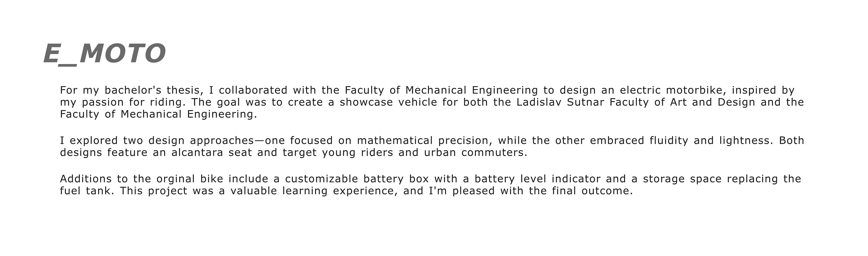Click the E_MOTO title heading

[x=104, y=54]
